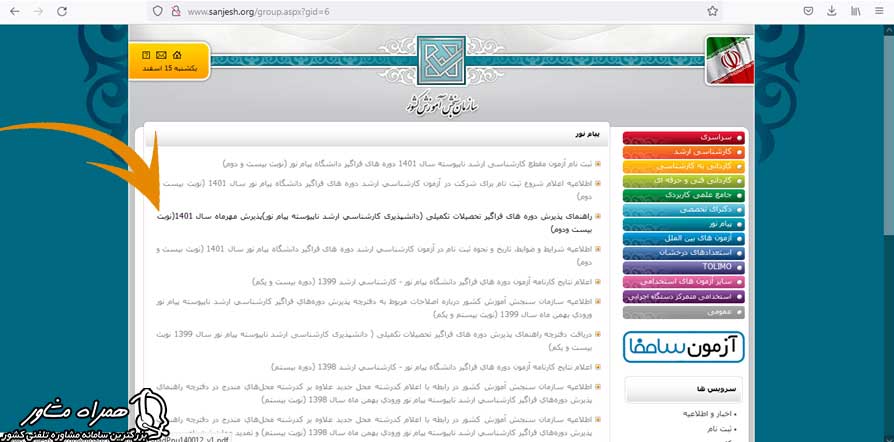The height and width of the screenshot is (442, 894).
Task: Open اطلاعیه درباره اصلاحات دفترچه پذیرش 1399 link
Action: [376, 307]
